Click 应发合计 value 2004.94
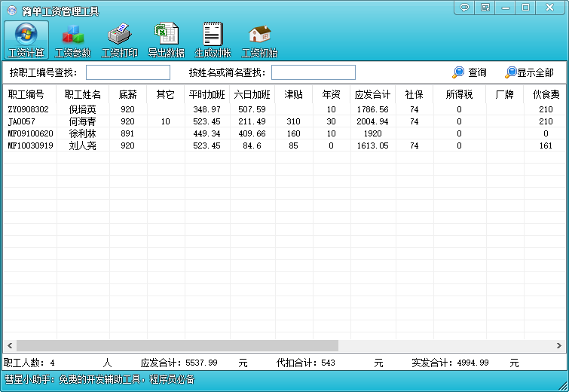The height and width of the screenshot is (392, 569). [x=373, y=121]
